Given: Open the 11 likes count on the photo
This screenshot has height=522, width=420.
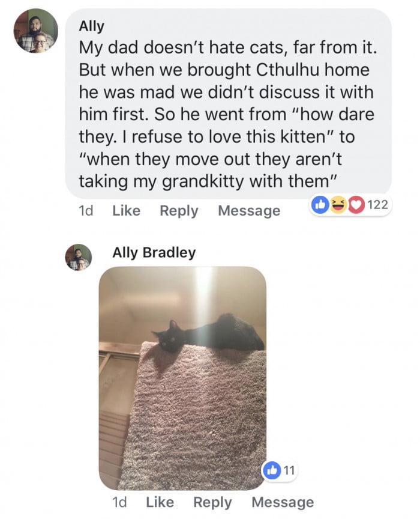Looking at the screenshot, I should coord(289,470).
